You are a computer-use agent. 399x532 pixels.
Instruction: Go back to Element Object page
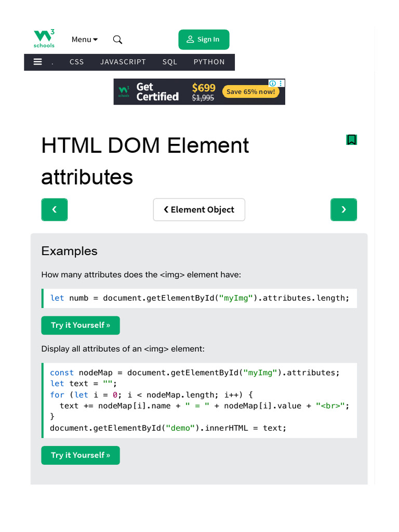pos(199,210)
